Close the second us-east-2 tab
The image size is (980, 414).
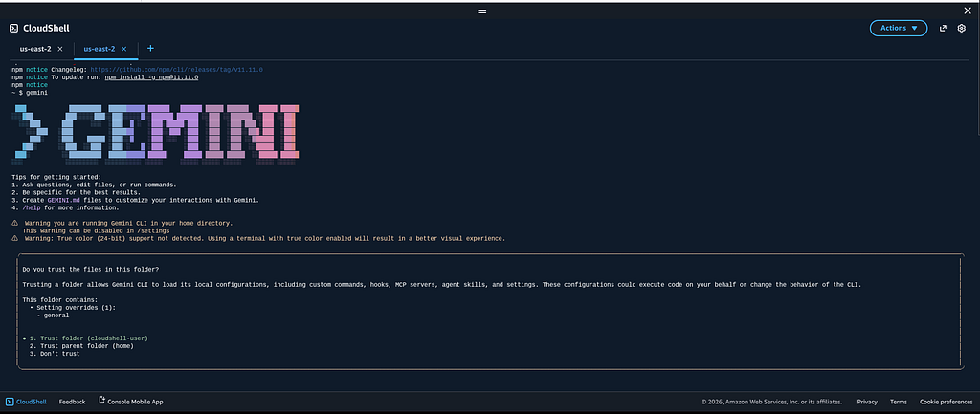coord(124,49)
